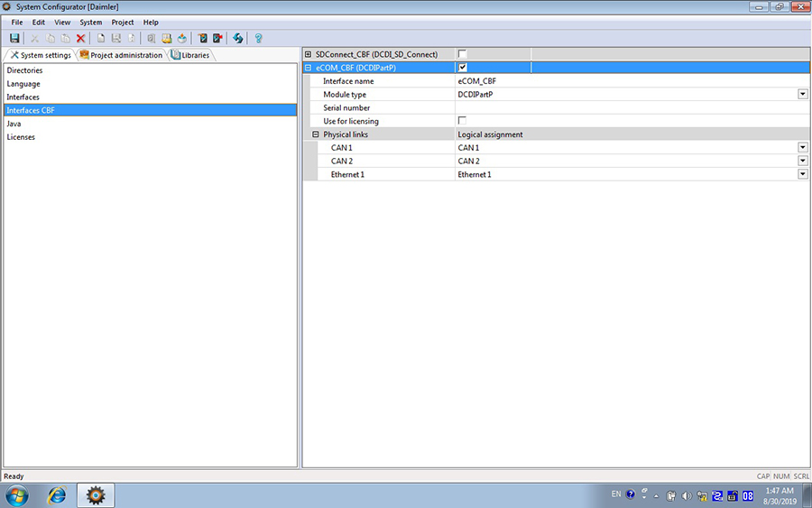Open the CAN 1 logical assignment dropdown
The width and height of the screenshot is (812, 508).
(802, 147)
